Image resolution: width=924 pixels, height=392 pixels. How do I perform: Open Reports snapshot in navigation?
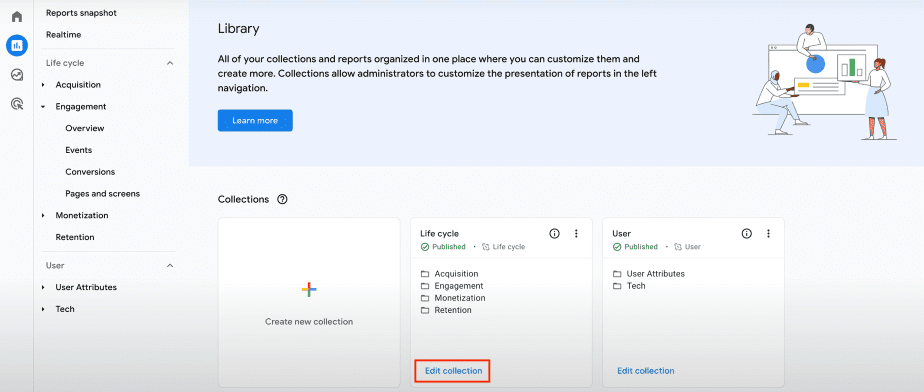[81, 13]
